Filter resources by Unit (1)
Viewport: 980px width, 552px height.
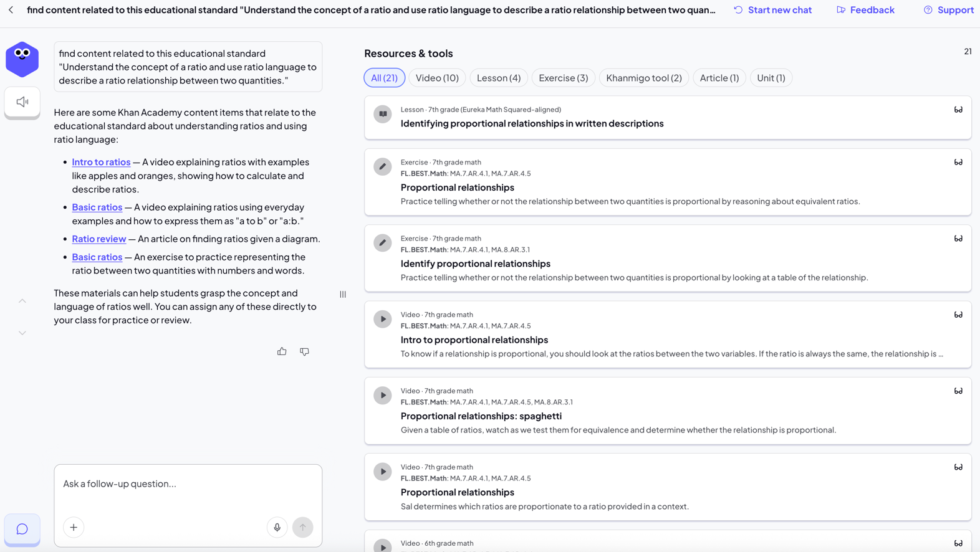(x=771, y=78)
